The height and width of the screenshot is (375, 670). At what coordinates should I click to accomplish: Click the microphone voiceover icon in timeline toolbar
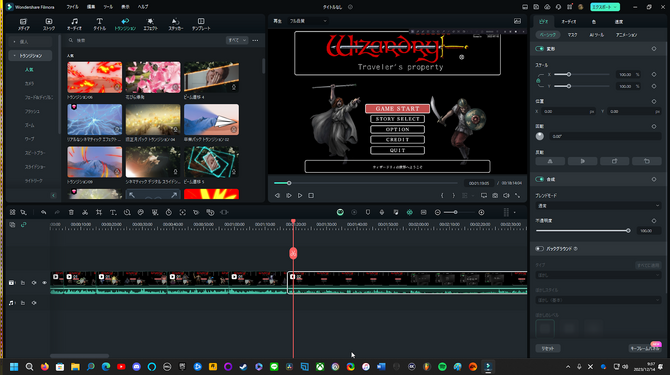pyautogui.click(x=382, y=212)
